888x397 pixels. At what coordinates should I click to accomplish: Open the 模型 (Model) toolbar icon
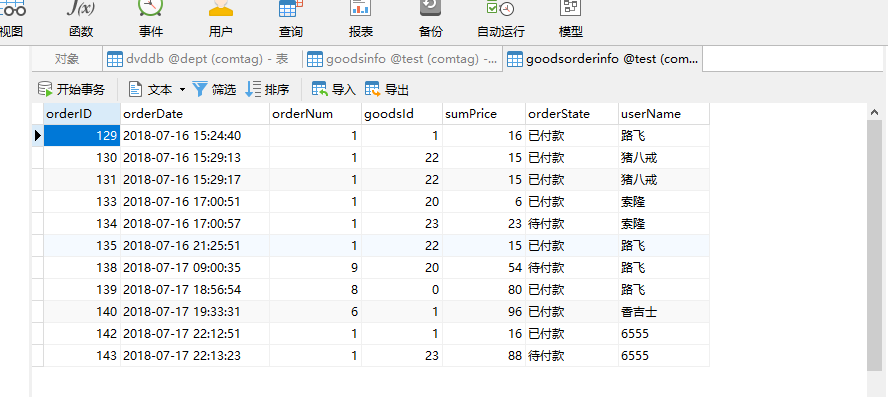[571, 18]
